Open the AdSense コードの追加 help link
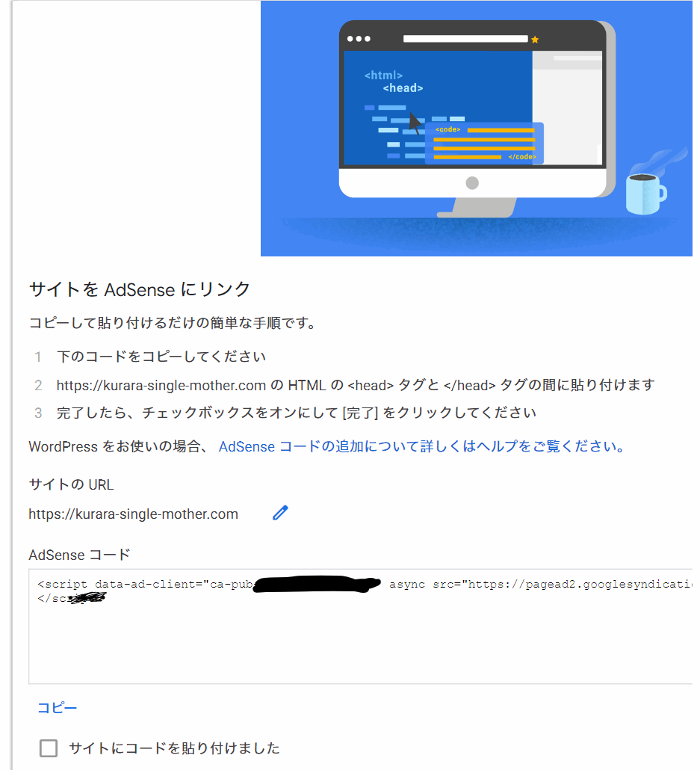Viewport: 700px width, 770px height. (x=423, y=446)
